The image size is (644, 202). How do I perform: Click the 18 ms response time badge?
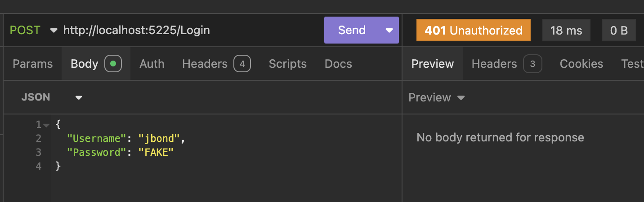[x=566, y=31]
